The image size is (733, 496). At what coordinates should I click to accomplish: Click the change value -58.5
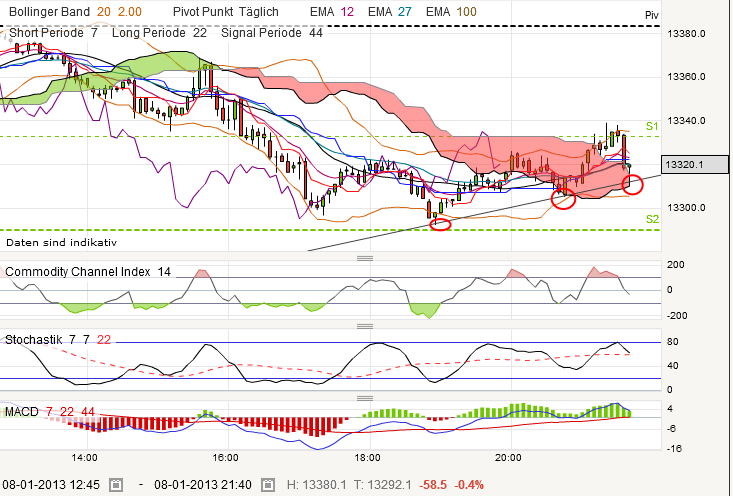433,485
